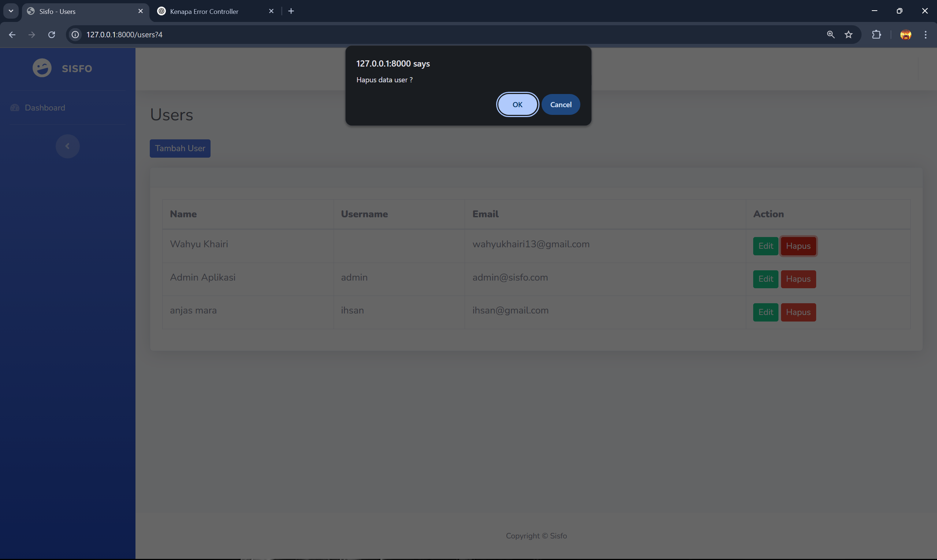Bookmark this page with the star icon
Viewport: 937px width, 560px height.
(848, 35)
